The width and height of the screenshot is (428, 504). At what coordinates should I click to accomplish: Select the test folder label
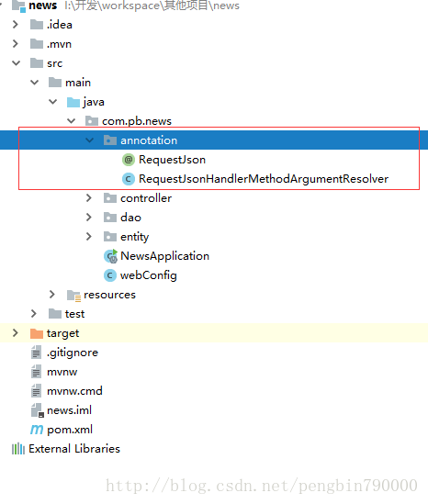(x=75, y=314)
